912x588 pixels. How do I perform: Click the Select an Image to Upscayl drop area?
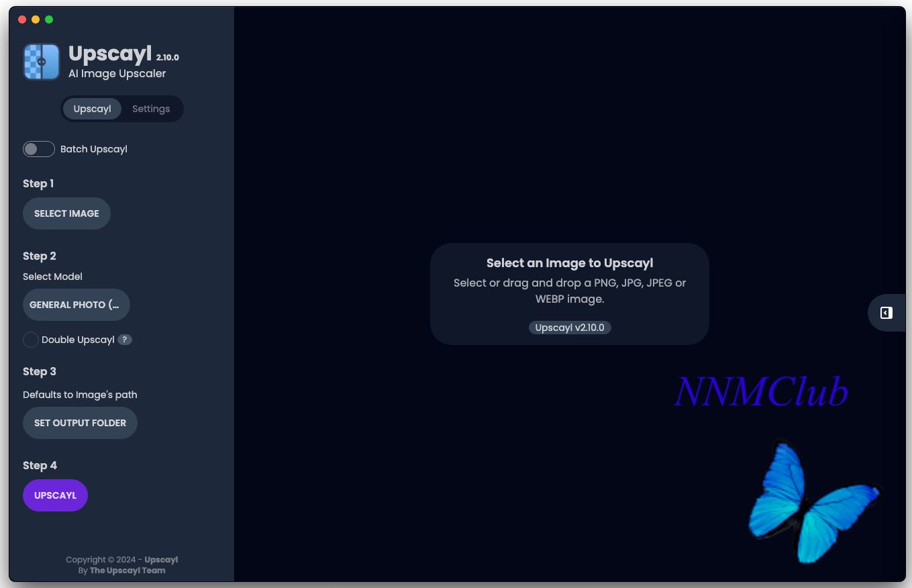tap(570, 294)
